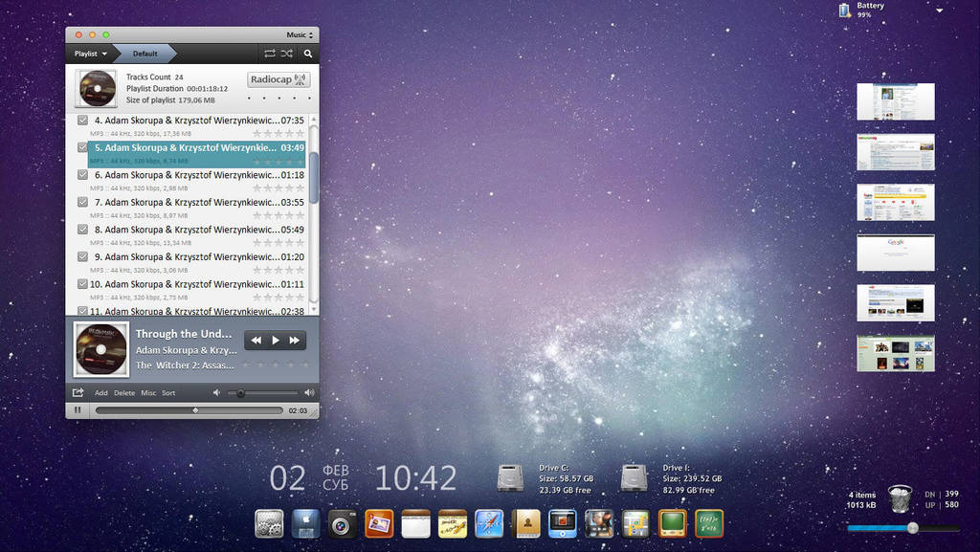This screenshot has height=552, width=980.
Task: Pause playback with the pause icon
Action: (x=78, y=410)
